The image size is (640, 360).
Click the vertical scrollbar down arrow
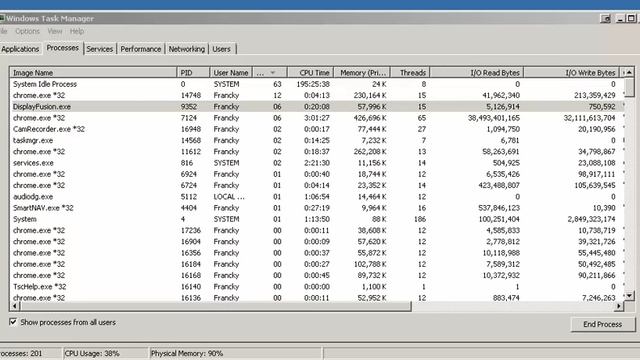coord(629,296)
